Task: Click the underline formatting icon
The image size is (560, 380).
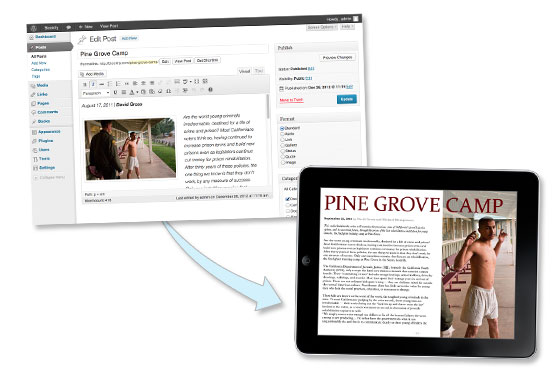Action: 115,92
